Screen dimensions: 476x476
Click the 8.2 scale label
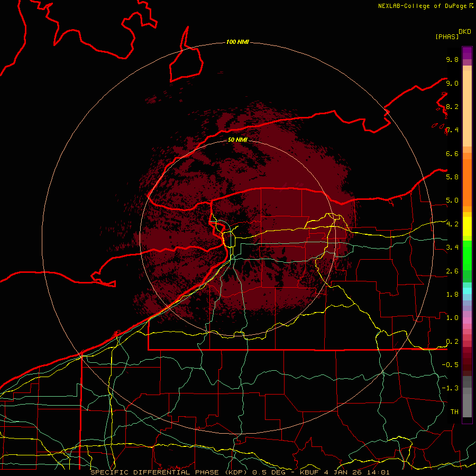(x=452, y=106)
